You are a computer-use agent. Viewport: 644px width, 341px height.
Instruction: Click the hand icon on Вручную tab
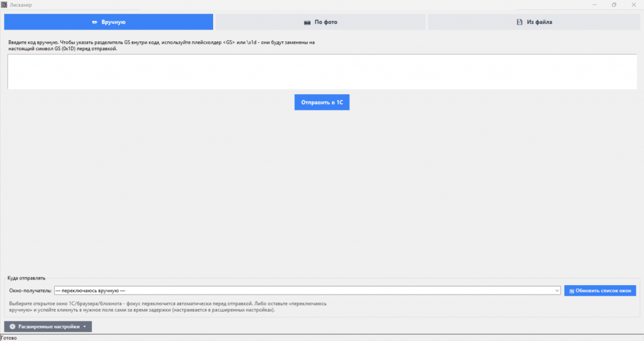tap(94, 22)
